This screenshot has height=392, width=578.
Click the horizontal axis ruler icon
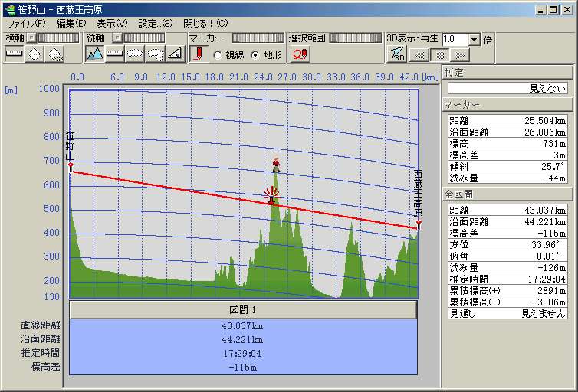pyautogui.click(x=14, y=54)
